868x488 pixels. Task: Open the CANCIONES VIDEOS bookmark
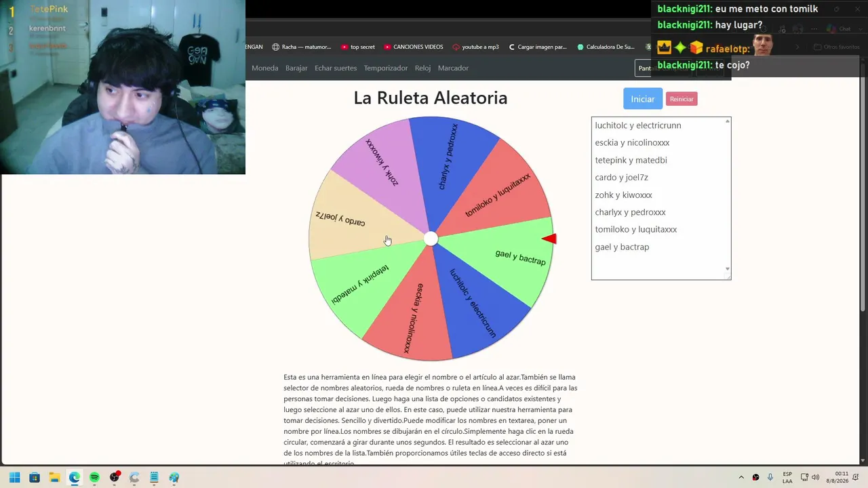pyautogui.click(x=413, y=47)
